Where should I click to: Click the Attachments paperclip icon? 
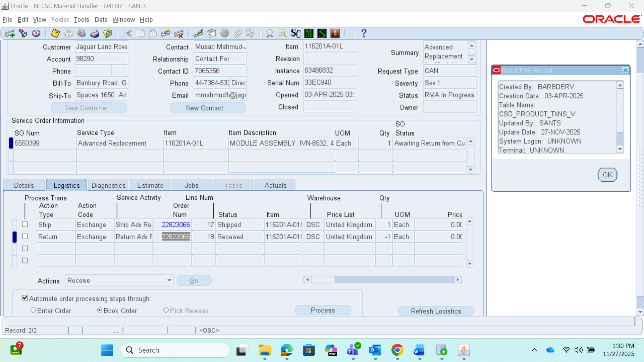pos(237,33)
